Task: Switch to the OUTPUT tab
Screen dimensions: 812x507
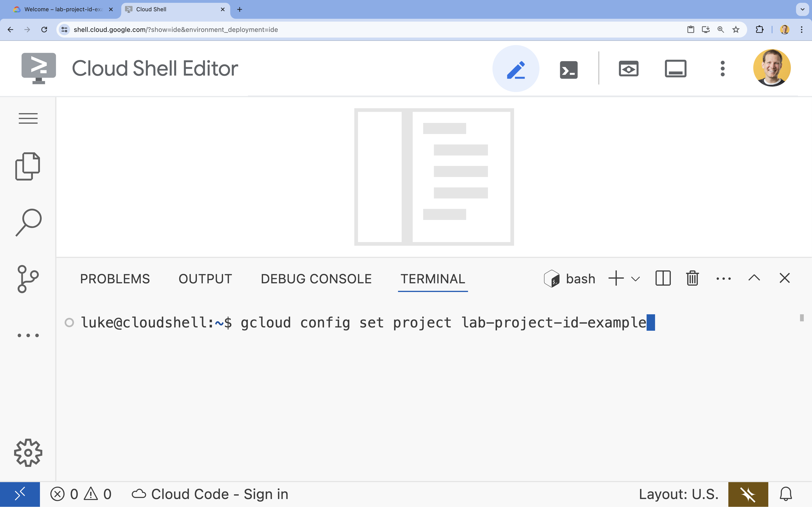Action: tap(205, 279)
